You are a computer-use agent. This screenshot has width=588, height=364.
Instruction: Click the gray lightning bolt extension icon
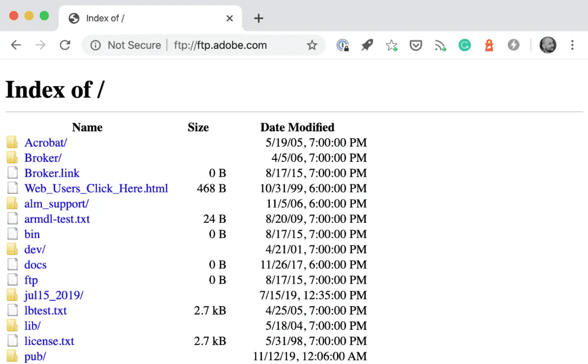point(514,45)
